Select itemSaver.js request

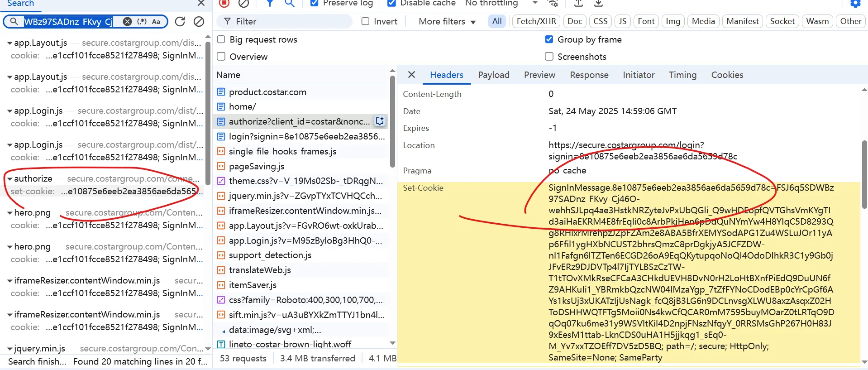(x=301, y=285)
